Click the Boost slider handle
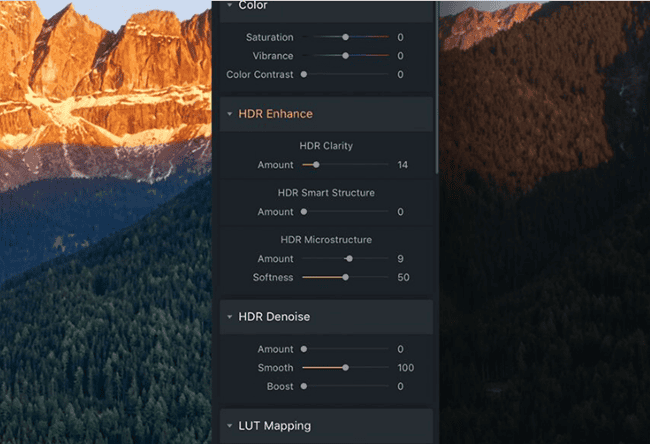650x444 pixels. [x=304, y=386]
